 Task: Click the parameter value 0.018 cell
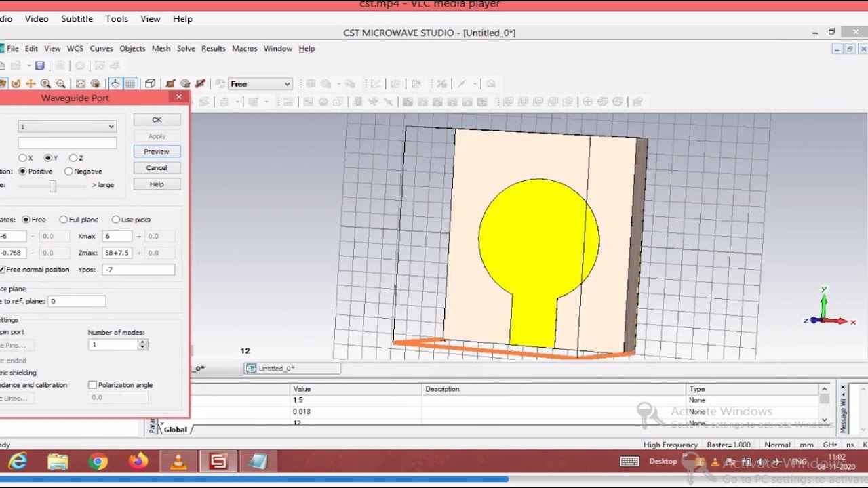point(355,412)
